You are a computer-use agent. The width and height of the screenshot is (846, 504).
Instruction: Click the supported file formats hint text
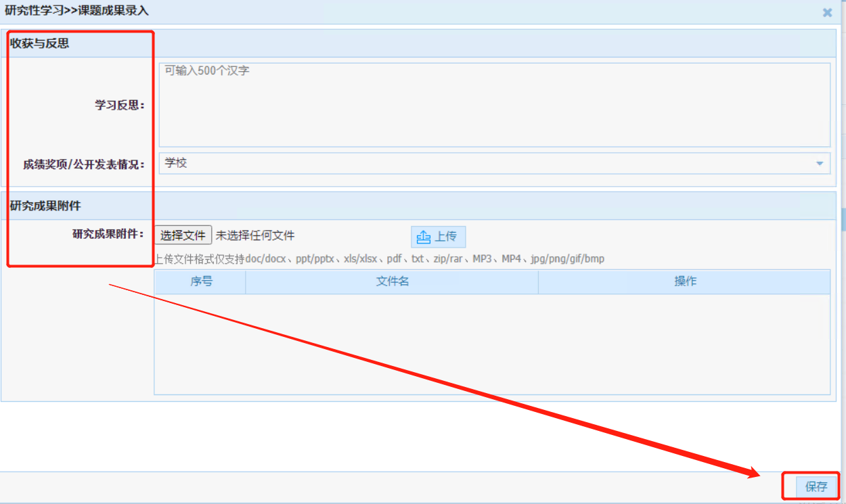380,258
